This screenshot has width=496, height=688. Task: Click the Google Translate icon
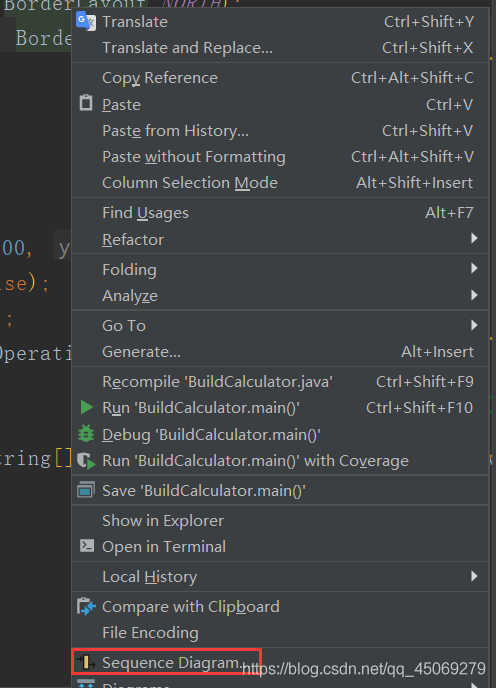(86, 21)
